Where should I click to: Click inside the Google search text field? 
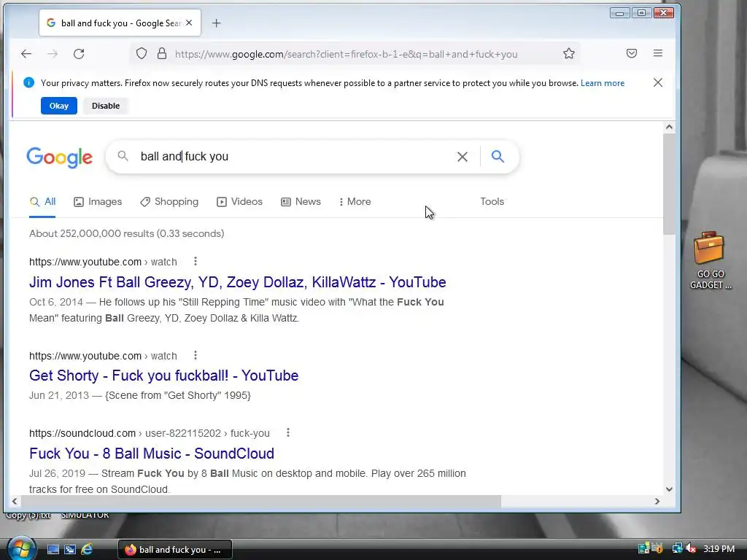(x=293, y=156)
